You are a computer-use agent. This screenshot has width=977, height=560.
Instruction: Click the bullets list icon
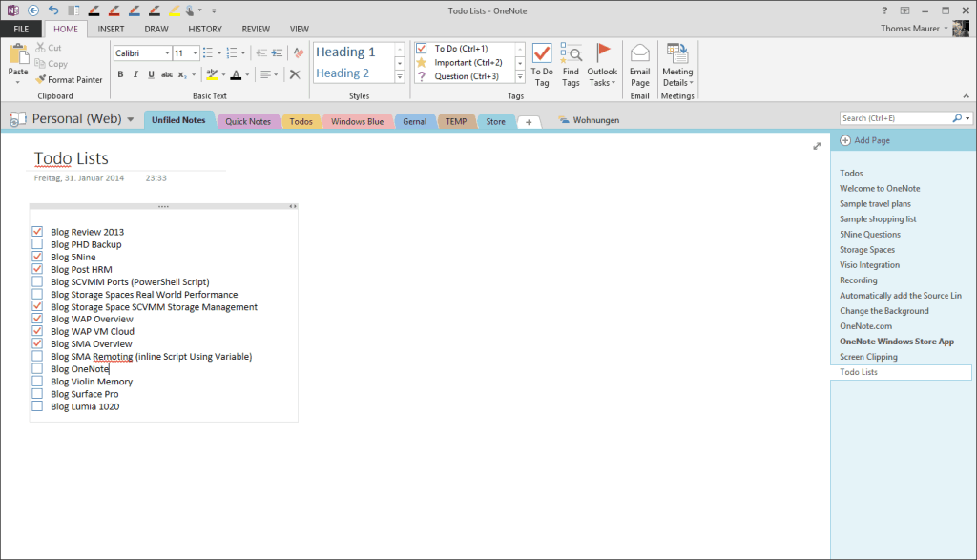click(208, 53)
